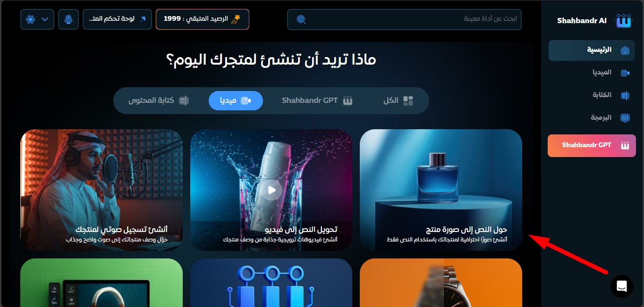644x307 pixels.
Task: Click the الكتابة text icon in sidebar
Action: pyautogui.click(x=625, y=95)
